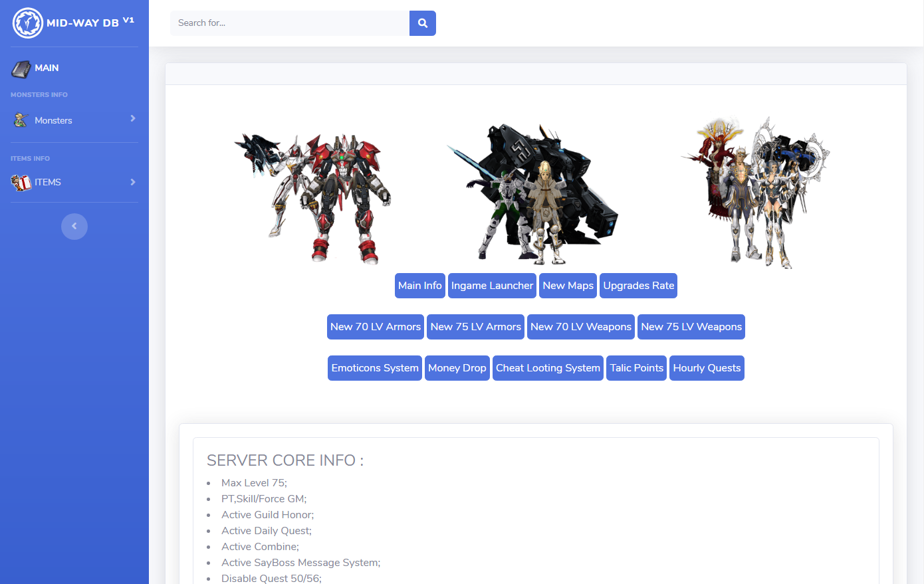Screen dimensions: 924x584
Task: Click the black mech with characters image
Action: pos(532,194)
